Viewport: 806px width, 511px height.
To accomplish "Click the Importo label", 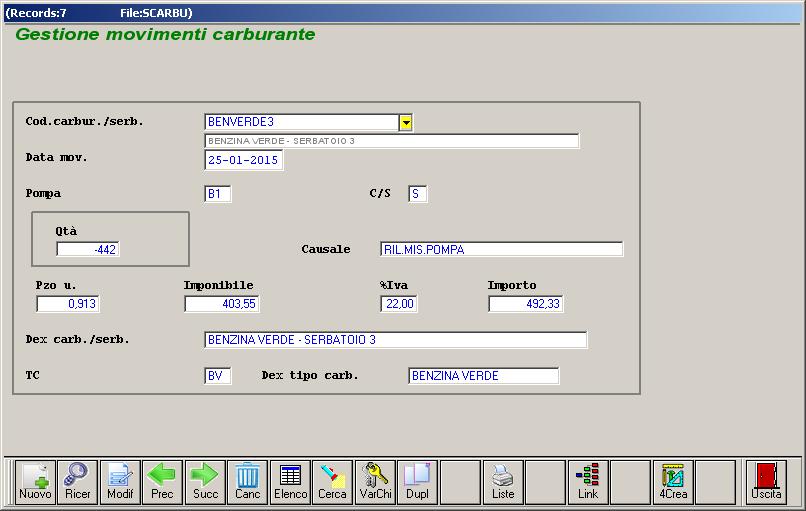I will point(512,285).
